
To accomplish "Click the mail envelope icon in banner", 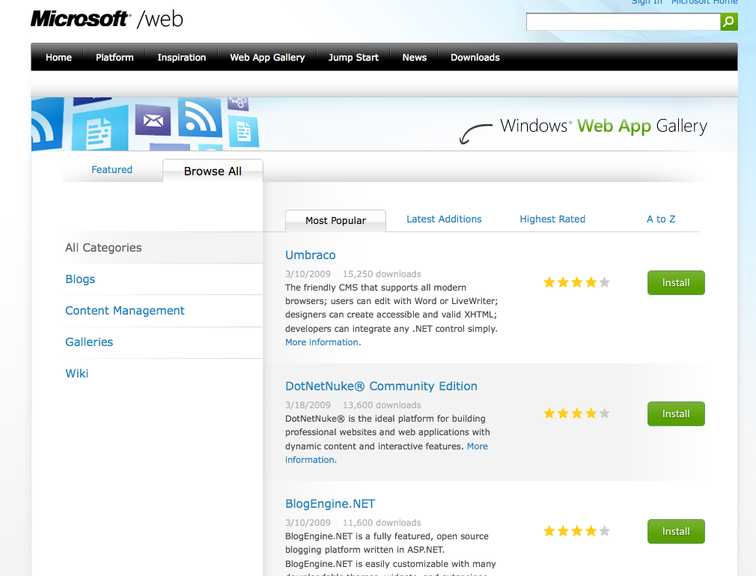I will 153,122.
